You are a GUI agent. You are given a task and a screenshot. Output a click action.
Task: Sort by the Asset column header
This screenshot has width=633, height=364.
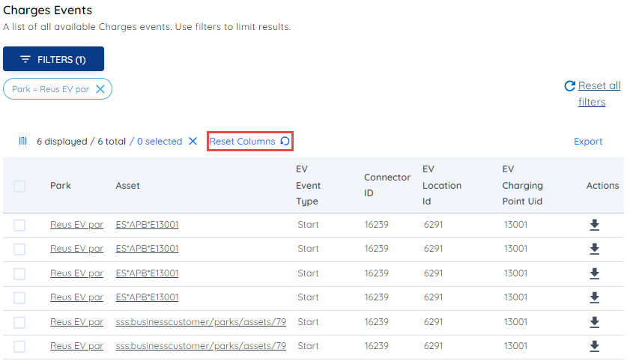tap(127, 186)
